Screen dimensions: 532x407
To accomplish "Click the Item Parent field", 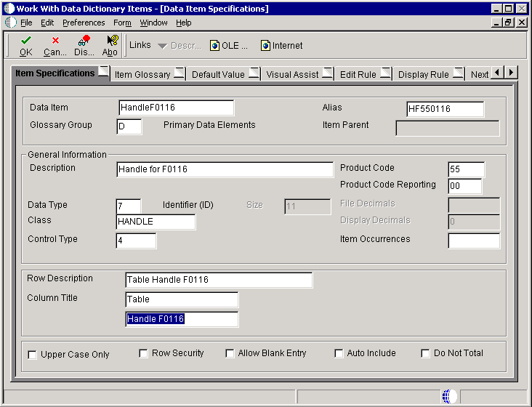I will pos(447,128).
